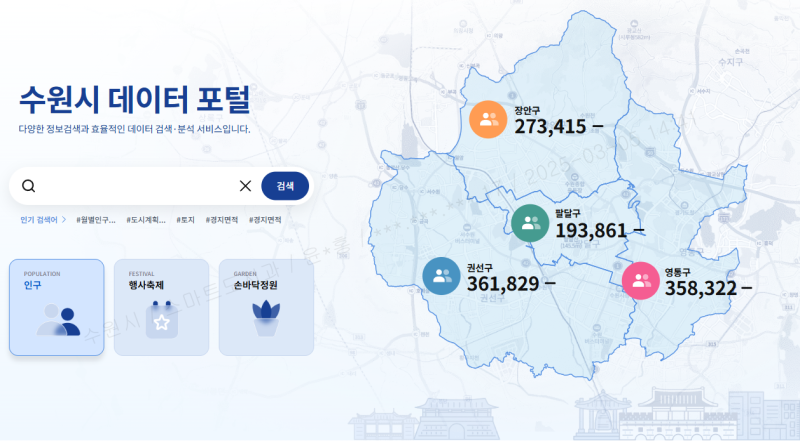Screen dimensions: 800x441
Task: Expand the 인기 검색어 chevron
Action: point(65,219)
